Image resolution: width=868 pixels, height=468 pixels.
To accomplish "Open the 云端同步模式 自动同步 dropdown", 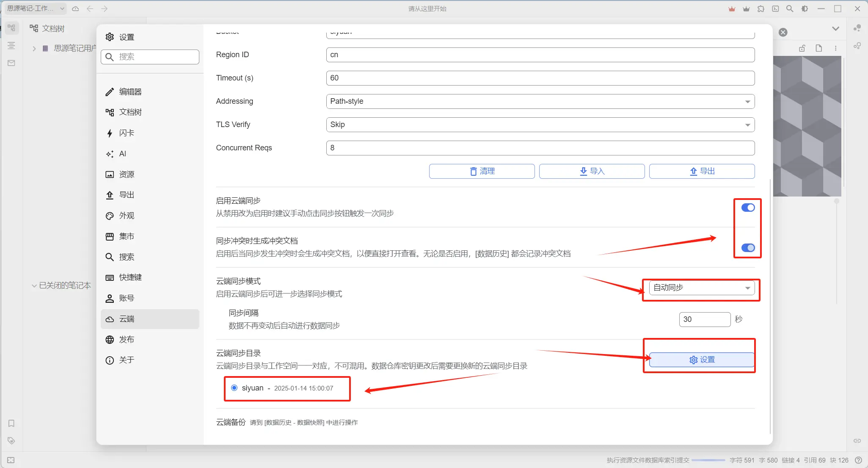I will click(702, 288).
